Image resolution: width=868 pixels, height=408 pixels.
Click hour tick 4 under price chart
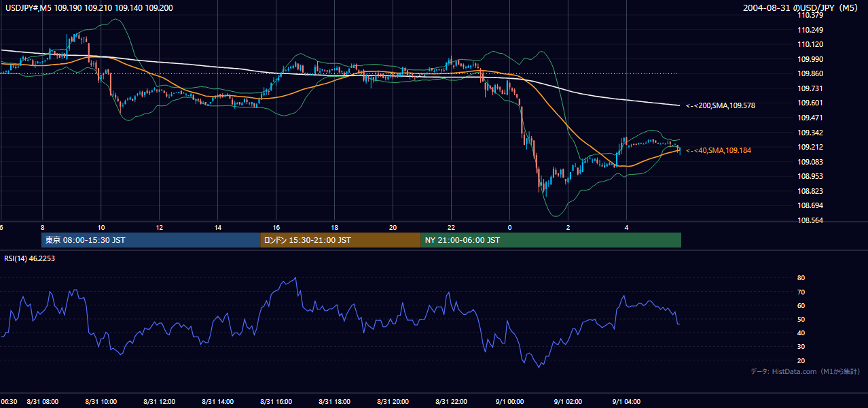click(x=627, y=227)
